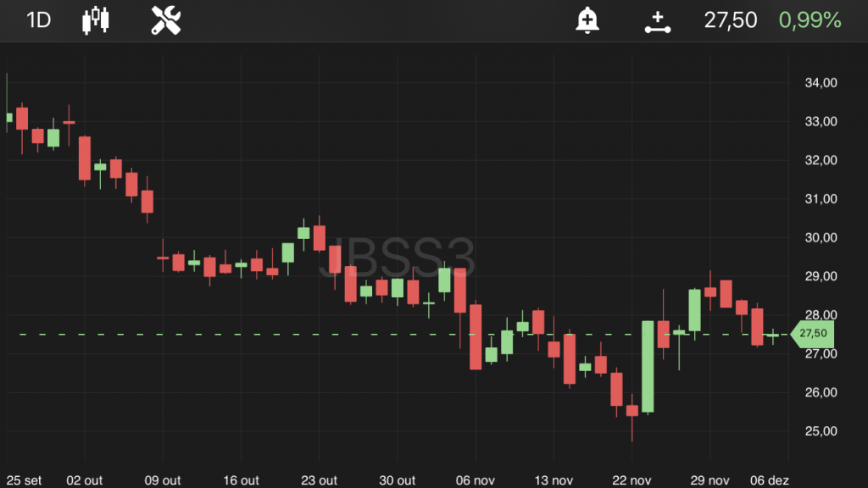Click the 28,00 price axis label

click(x=821, y=315)
